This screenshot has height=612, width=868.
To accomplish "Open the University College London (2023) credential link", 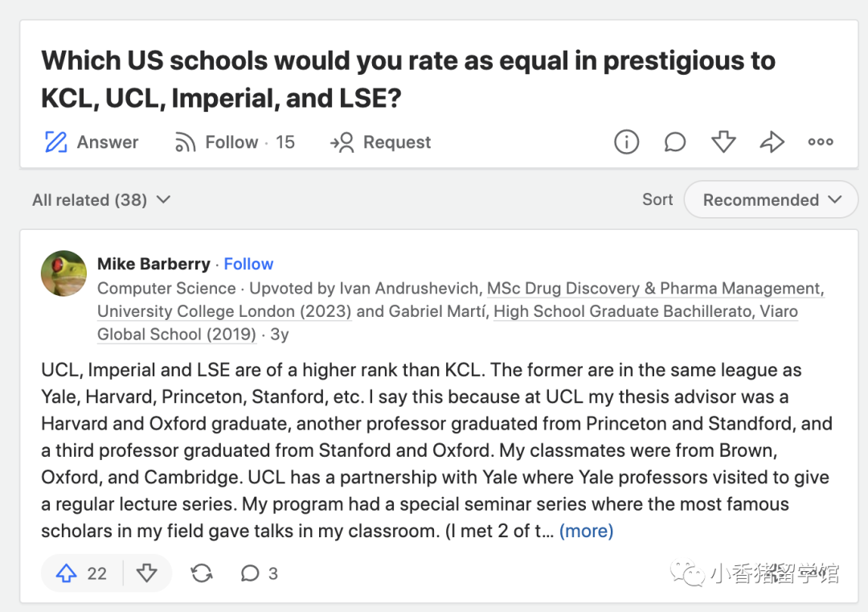I will coord(224,311).
